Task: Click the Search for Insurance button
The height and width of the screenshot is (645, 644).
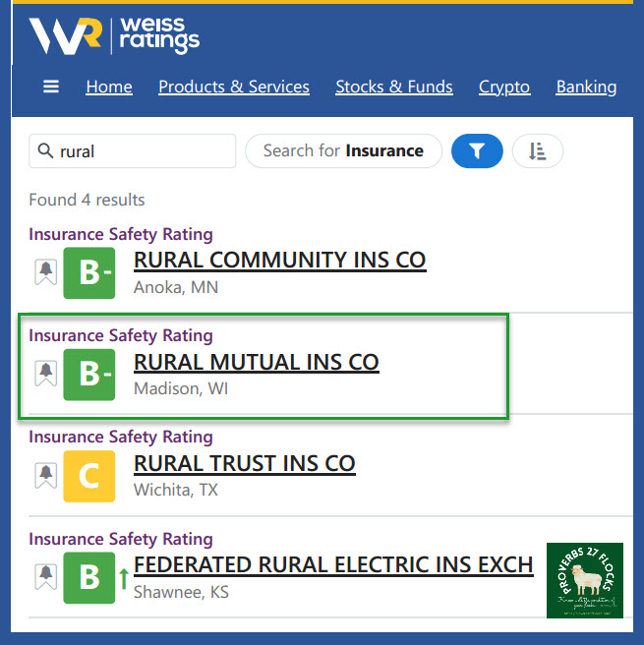Action: click(x=343, y=151)
